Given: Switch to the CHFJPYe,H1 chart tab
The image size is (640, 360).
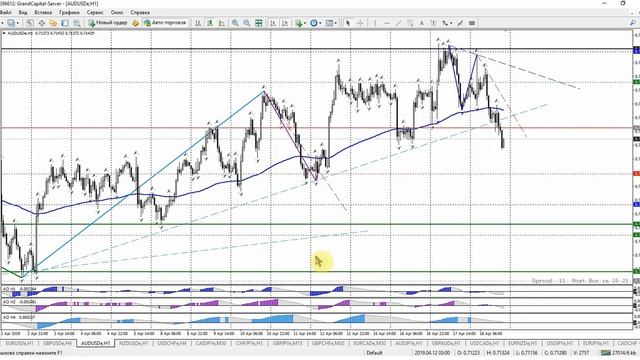Looking at the screenshot, I should pos(249,343).
